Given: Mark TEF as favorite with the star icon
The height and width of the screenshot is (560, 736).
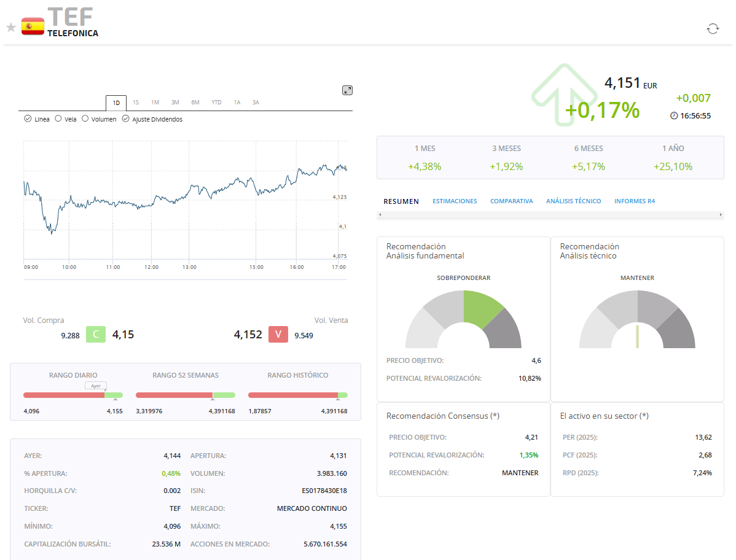Looking at the screenshot, I should 11,28.
